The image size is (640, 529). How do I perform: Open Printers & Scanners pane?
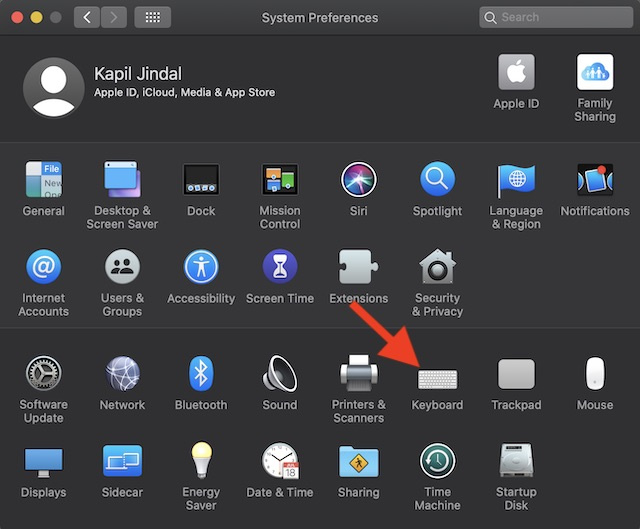click(x=358, y=375)
